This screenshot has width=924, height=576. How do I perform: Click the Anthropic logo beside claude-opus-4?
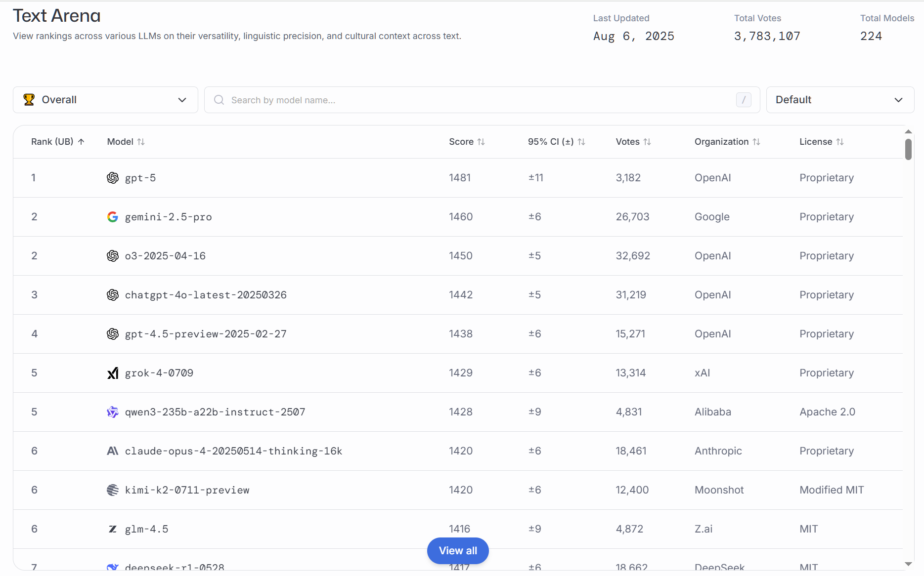[x=113, y=451]
